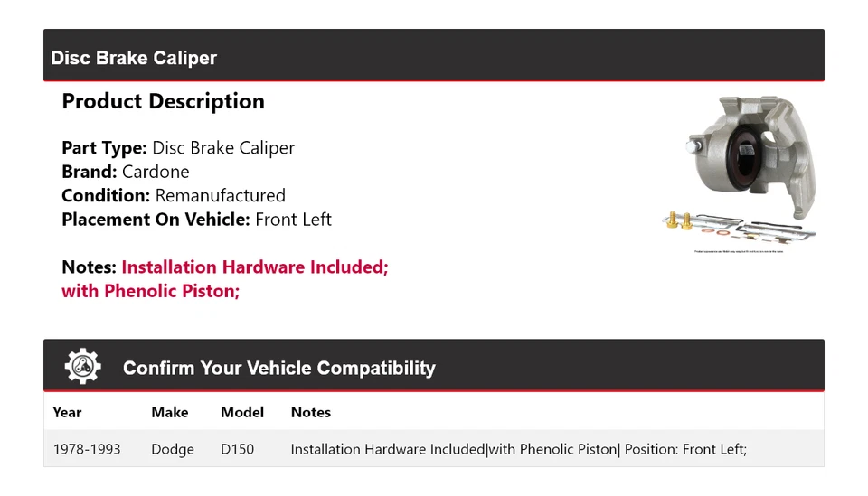Click the Disc Brake Caliper header bar

433,58
